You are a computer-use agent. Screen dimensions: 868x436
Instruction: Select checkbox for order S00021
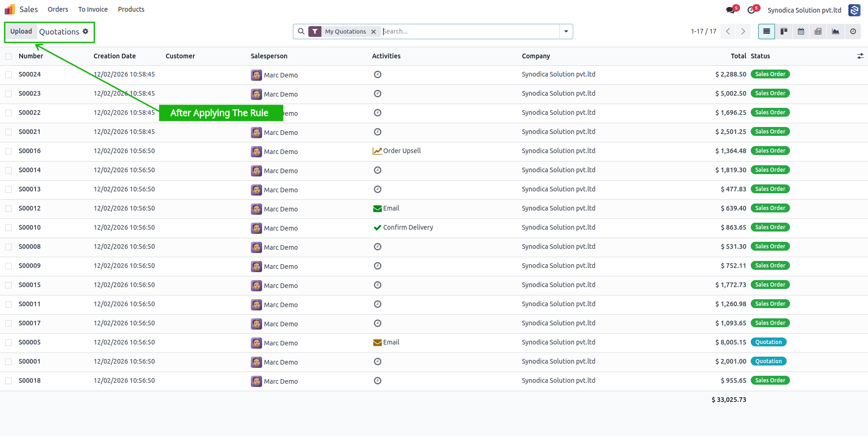tap(8, 132)
